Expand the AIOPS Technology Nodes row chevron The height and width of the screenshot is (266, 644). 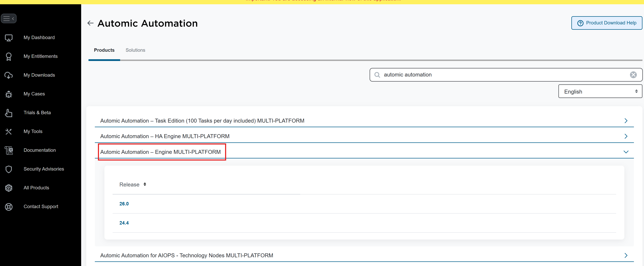(x=626, y=256)
